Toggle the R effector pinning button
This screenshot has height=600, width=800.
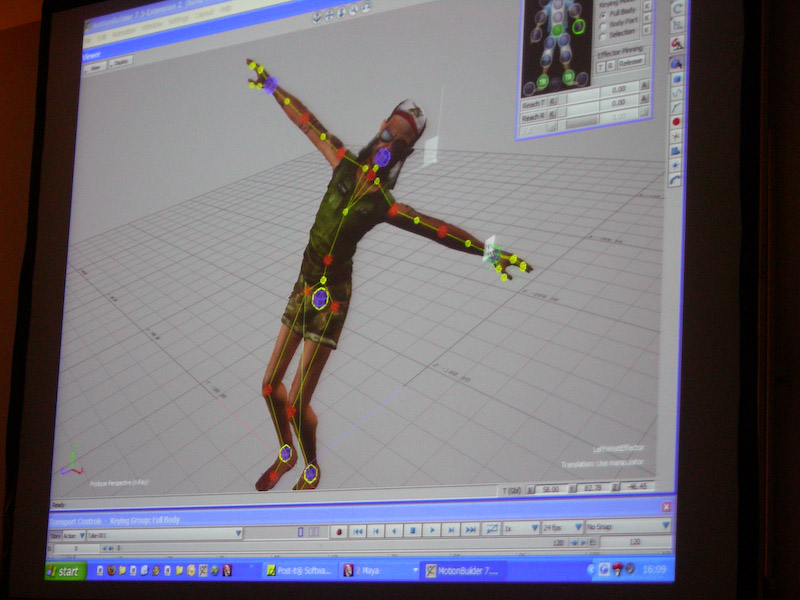tap(611, 65)
